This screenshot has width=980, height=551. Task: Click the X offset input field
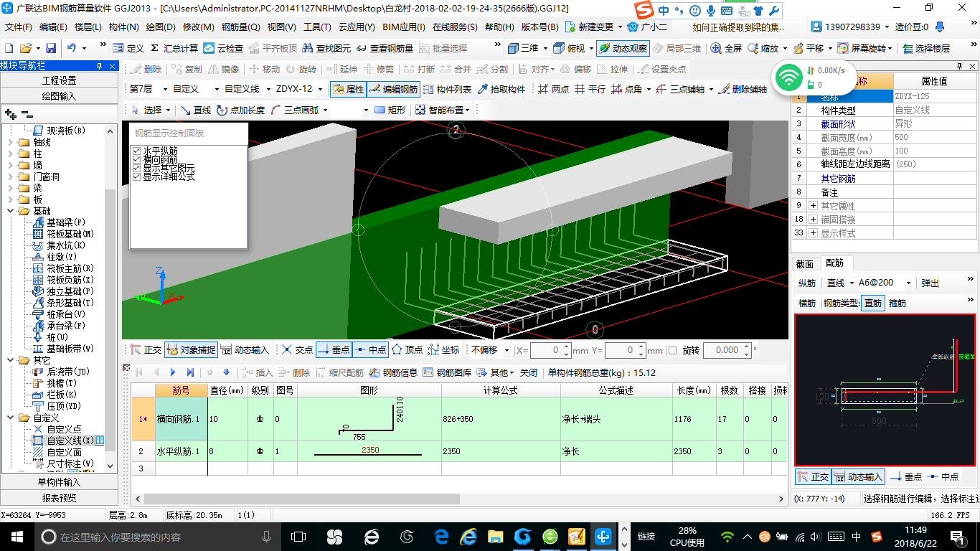546,350
